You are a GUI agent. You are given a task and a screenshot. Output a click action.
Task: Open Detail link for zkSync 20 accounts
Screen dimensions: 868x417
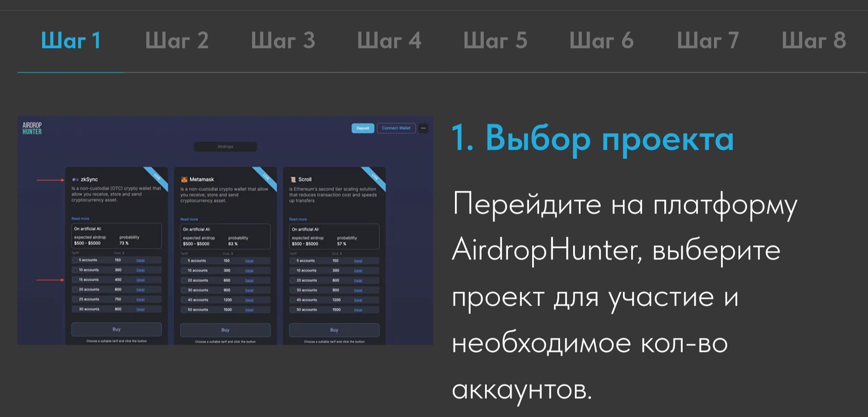[x=140, y=290]
